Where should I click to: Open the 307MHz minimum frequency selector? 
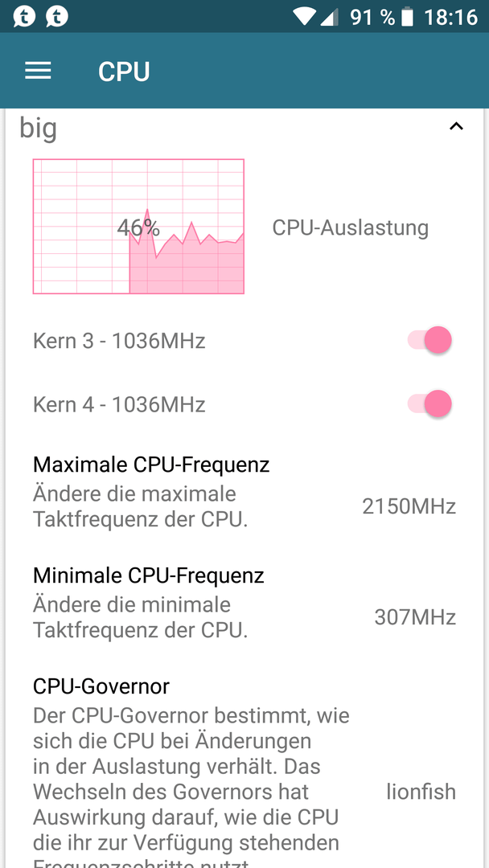[415, 616]
